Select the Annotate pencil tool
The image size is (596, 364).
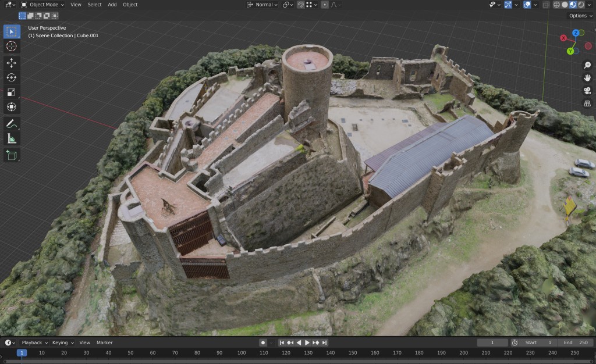pyautogui.click(x=12, y=123)
